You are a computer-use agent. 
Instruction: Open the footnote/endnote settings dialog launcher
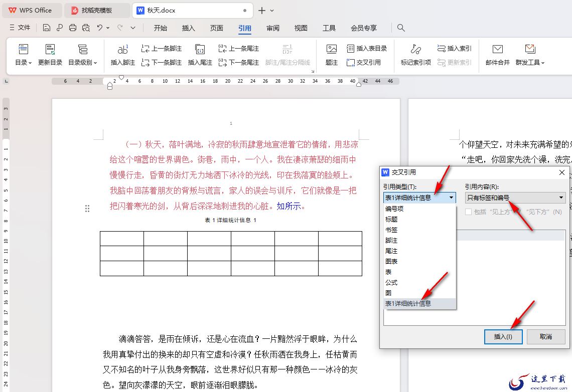click(313, 71)
